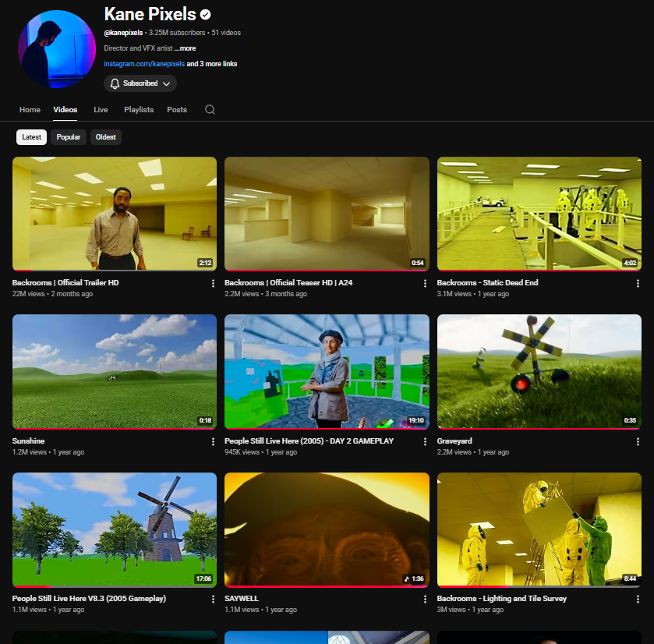Click the Kane Pixels channel avatar

(x=57, y=49)
